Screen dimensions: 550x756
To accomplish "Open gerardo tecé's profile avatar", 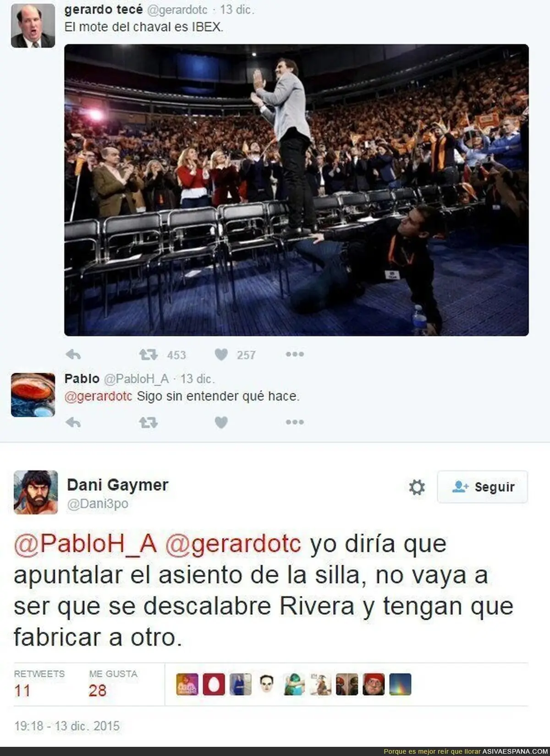I will [33, 26].
